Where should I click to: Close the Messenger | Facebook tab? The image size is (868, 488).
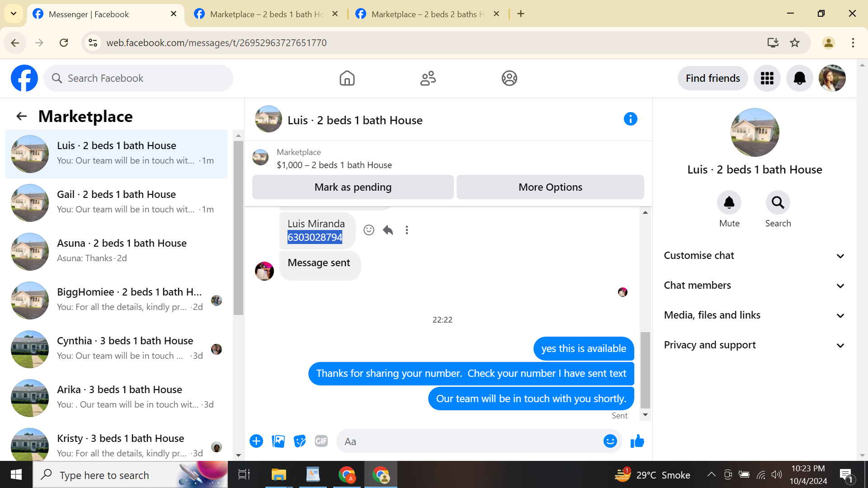tap(174, 14)
